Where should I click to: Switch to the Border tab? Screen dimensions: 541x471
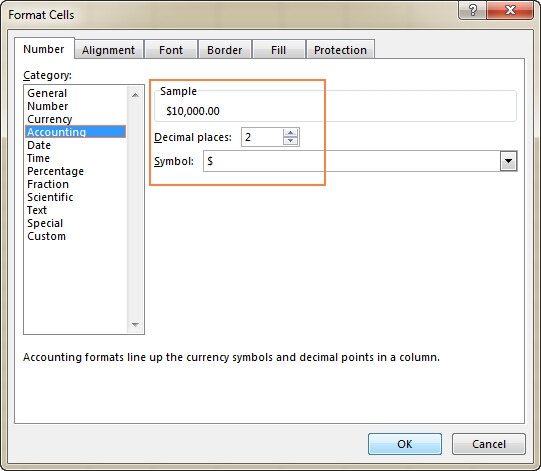225,50
